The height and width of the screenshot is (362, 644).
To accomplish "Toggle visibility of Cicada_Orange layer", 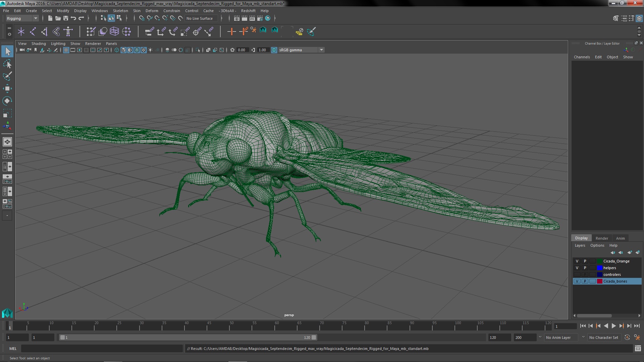I will click(577, 261).
